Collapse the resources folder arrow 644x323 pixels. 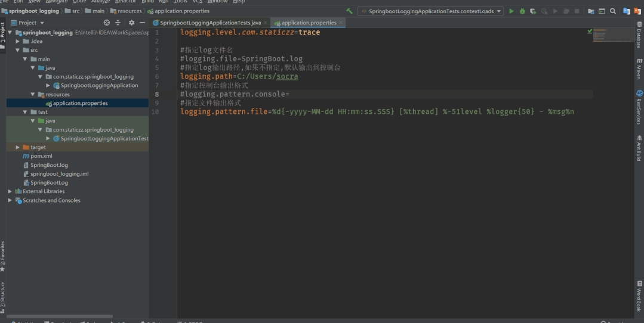pos(33,94)
